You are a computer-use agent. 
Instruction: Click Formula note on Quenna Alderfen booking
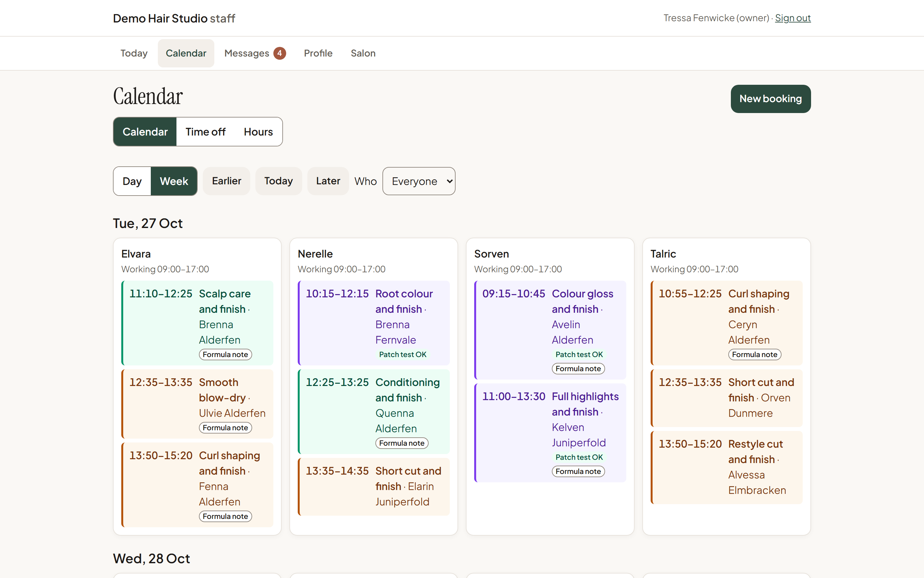click(x=402, y=443)
